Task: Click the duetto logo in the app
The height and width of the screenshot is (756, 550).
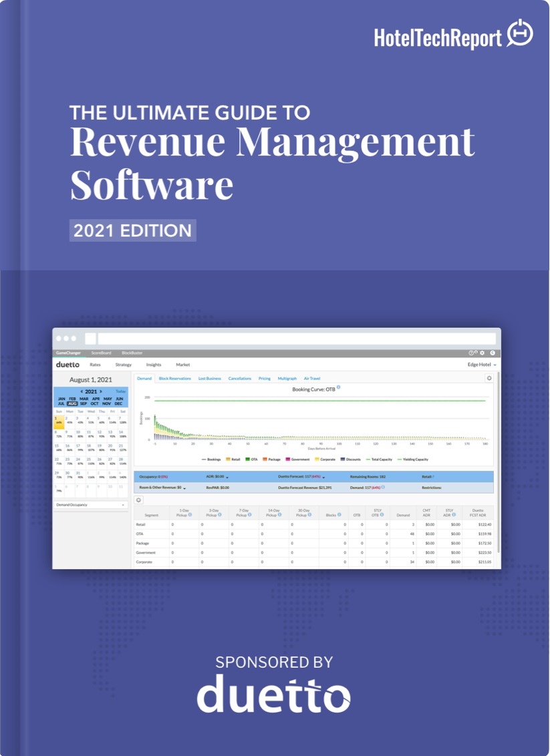Action: pyautogui.click(x=67, y=365)
